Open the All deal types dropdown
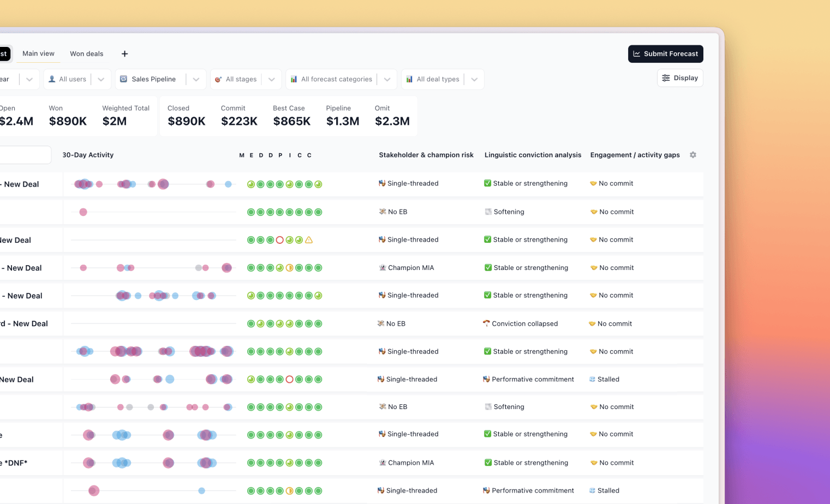The height and width of the screenshot is (504, 830). coord(474,79)
